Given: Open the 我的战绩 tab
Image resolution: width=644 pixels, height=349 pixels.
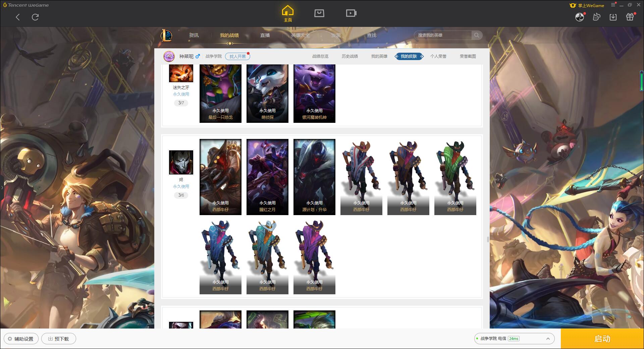Looking at the screenshot, I should coord(229,35).
